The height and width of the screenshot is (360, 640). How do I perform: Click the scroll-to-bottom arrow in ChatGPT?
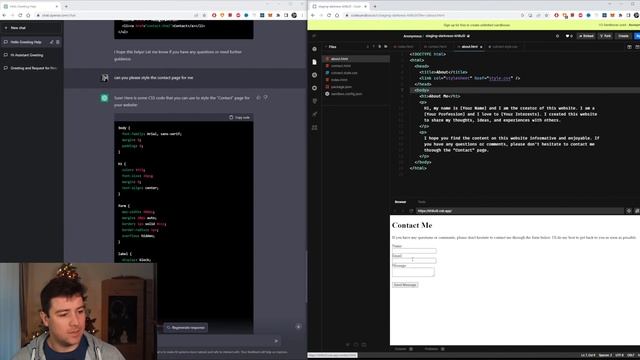tap(298, 327)
